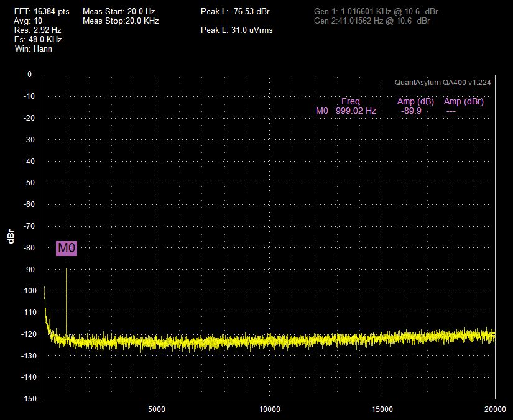The height and width of the screenshot is (420, 513).
Task: Click the 'Amp (dBr)' column header
Action: coord(464,102)
